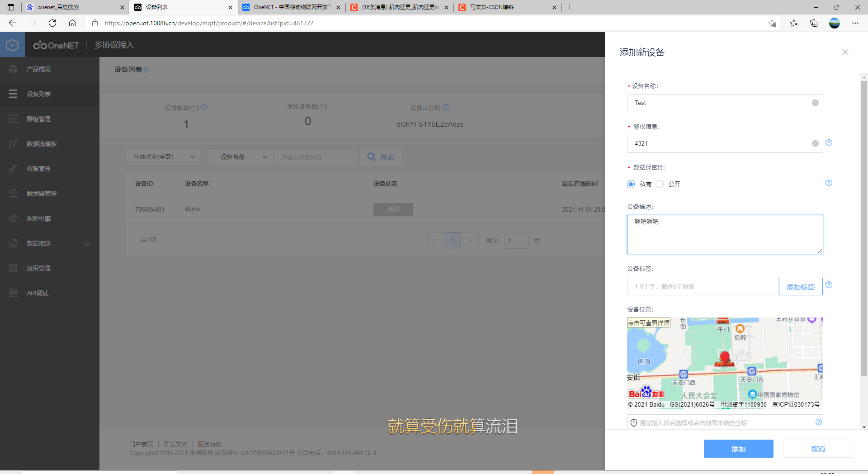This screenshot has width=868, height=474.
Task: Open 数据流模板 from the sidebar
Action: coord(13,143)
